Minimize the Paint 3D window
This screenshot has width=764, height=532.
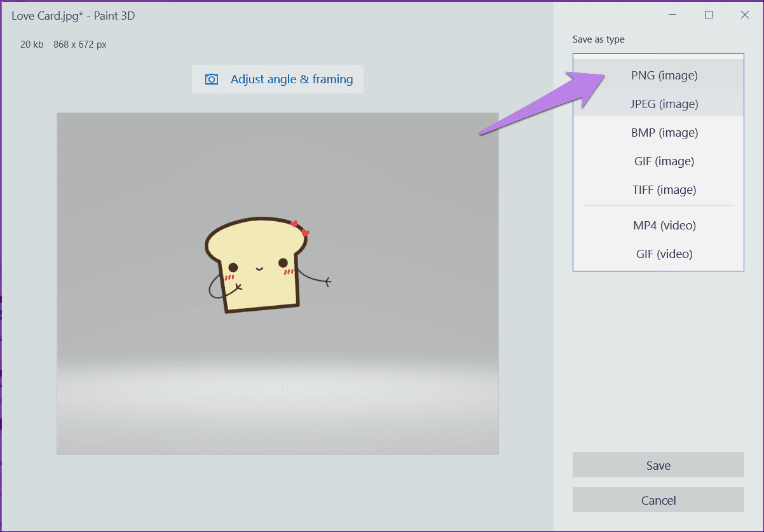(x=672, y=15)
